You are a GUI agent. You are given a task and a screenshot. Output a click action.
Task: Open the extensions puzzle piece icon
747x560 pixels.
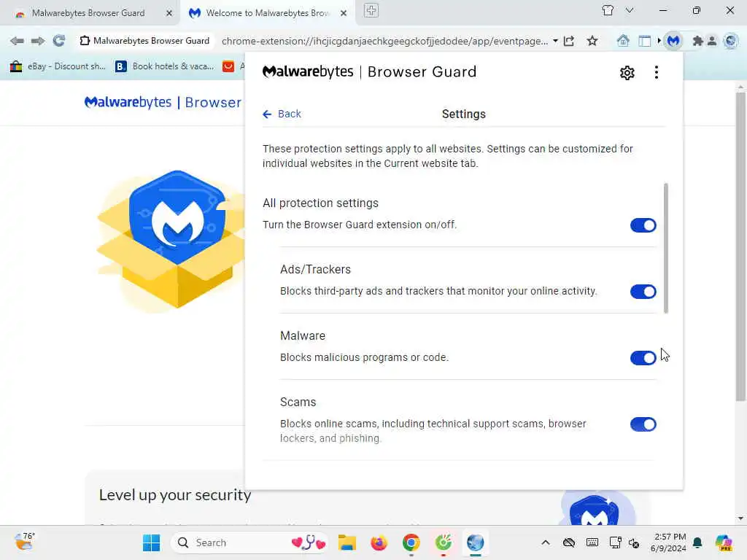pos(698,41)
